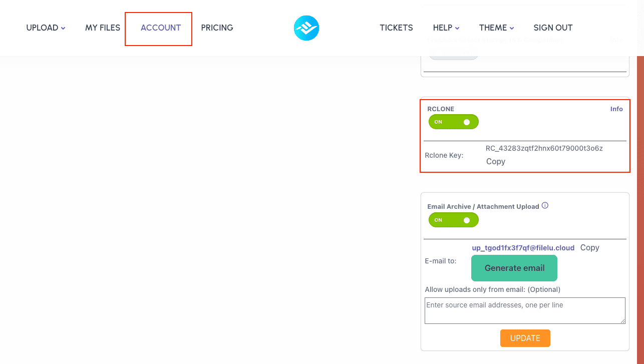Focus the source email addresses text box

click(x=525, y=310)
